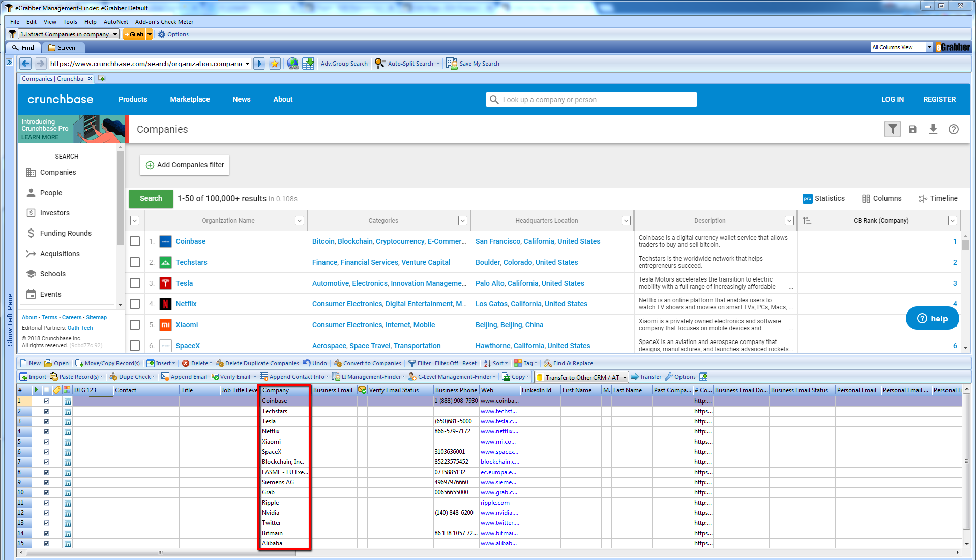Go forward with the browser forward arrow
The height and width of the screenshot is (560, 976).
coord(41,64)
